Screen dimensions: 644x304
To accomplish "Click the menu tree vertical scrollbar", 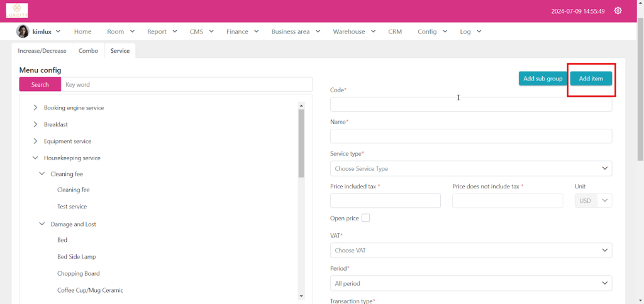I will coord(301,144).
